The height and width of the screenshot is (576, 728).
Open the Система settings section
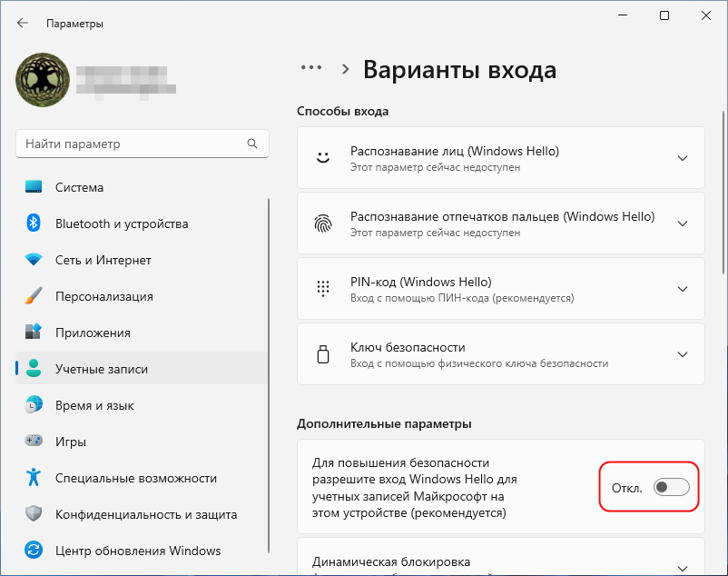(142, 187)
